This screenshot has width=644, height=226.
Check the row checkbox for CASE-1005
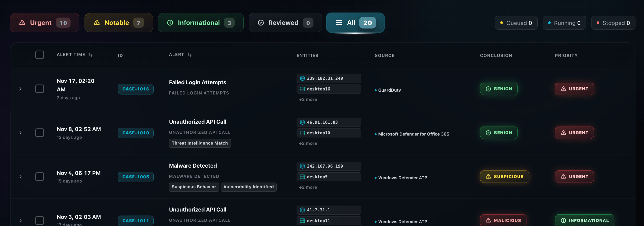tap(39, 176)
